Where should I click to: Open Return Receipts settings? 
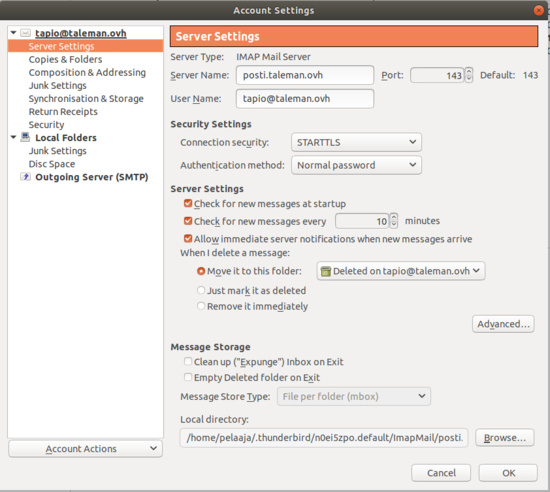pyautogui.click(x=63, y=112)
